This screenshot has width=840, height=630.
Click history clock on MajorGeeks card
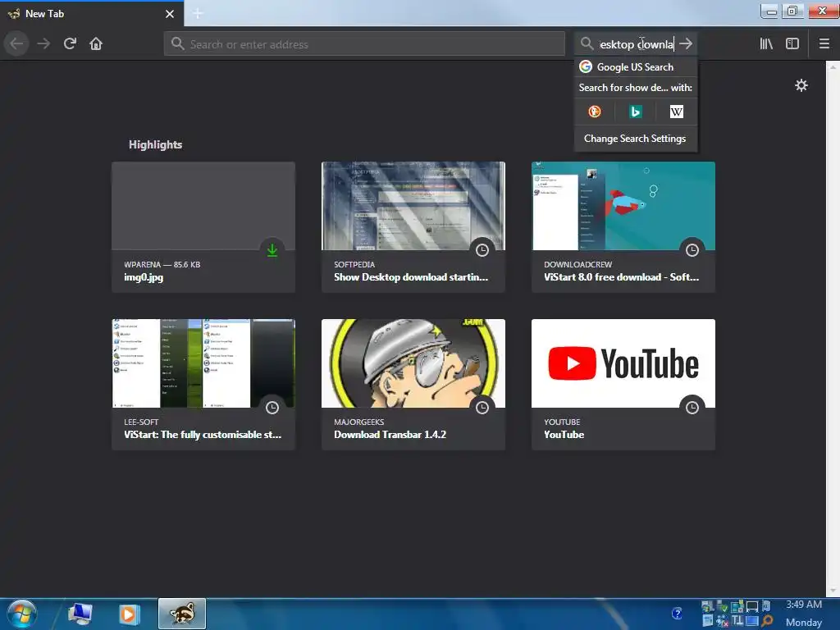482,408
